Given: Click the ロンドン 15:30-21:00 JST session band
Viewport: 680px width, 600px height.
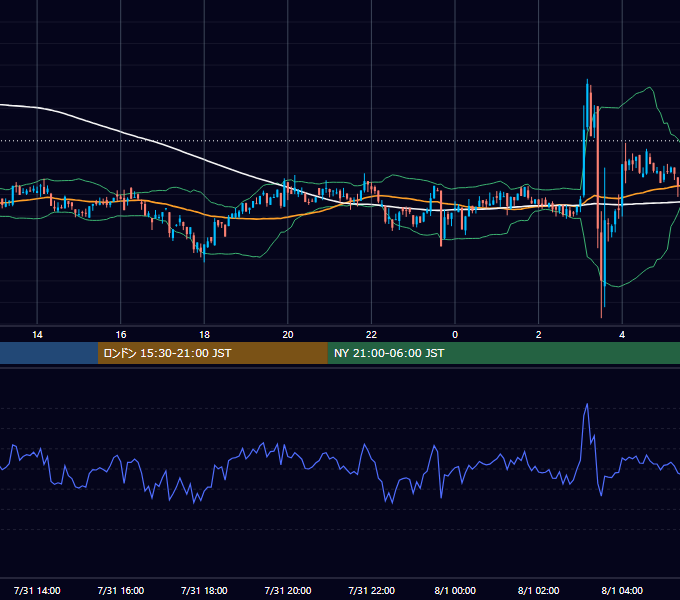Looking at the screenshot, I should pyautogui.click(x=212, y=353).
